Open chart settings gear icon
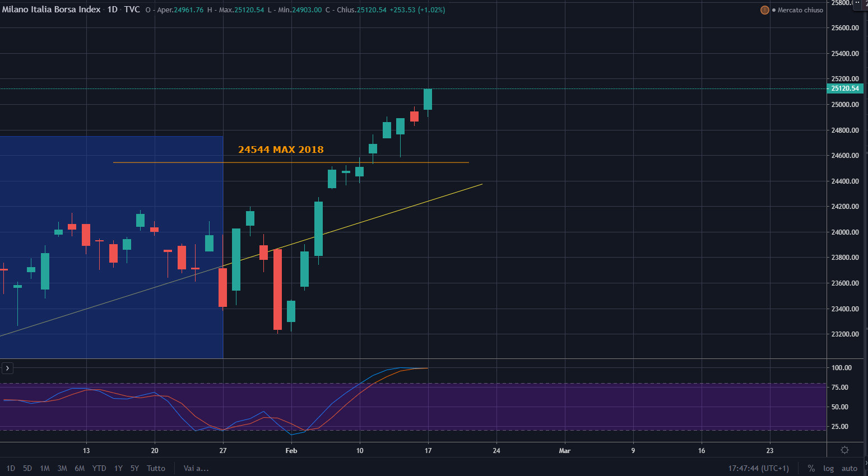 [844, 450]
